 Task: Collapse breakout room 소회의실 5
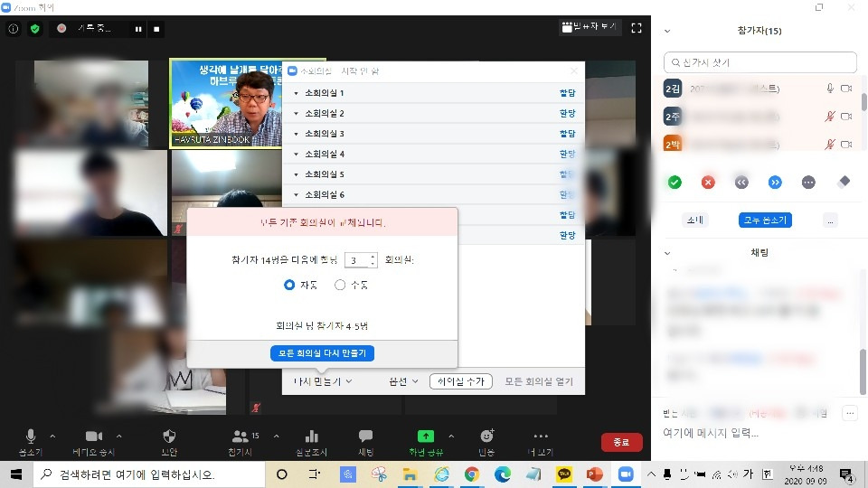click(x=297, y=174)
